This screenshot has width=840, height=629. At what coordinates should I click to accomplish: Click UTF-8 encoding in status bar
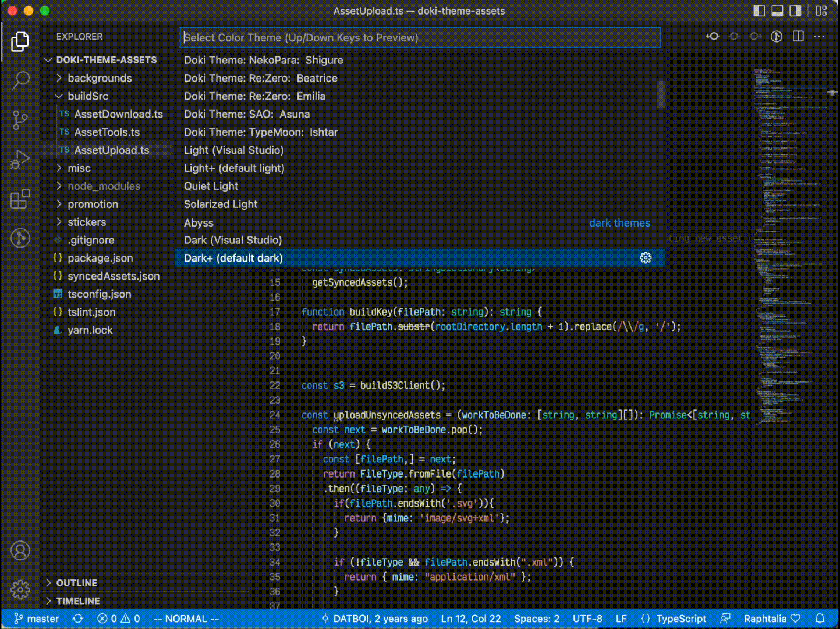click(587, 619)
